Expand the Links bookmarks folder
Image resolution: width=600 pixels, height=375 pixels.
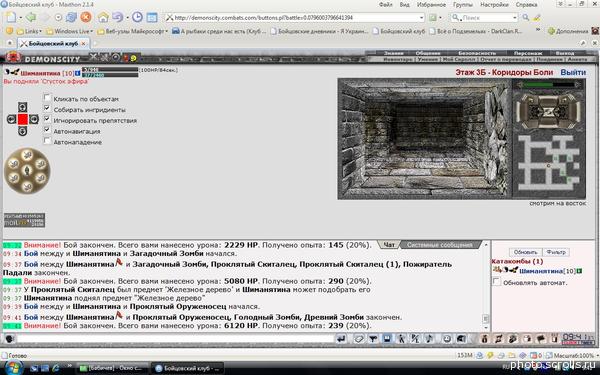(x=28, y=31)
